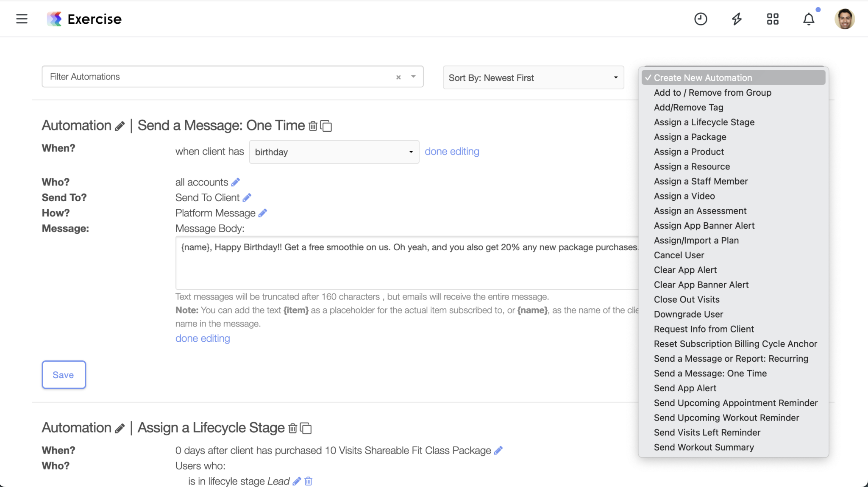868x487 pixels.
Task: Delete the Send a Message automation
Action: pos(313,126)
